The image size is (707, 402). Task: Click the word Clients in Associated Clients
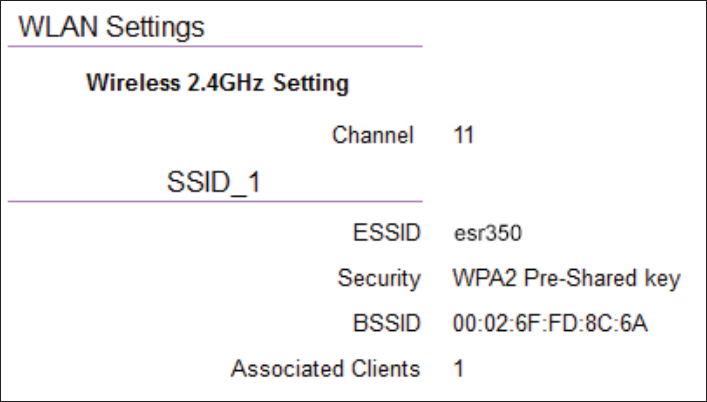click(386, 368)
